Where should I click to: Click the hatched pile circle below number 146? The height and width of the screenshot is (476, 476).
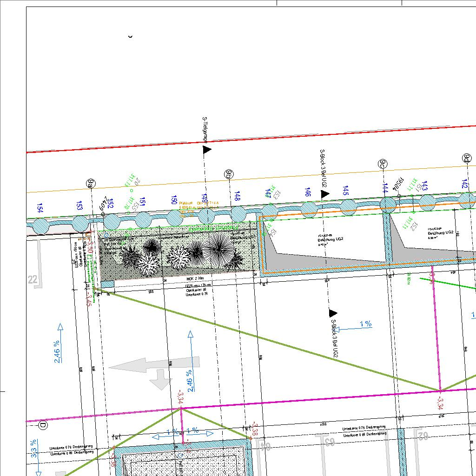click(309, 210)
